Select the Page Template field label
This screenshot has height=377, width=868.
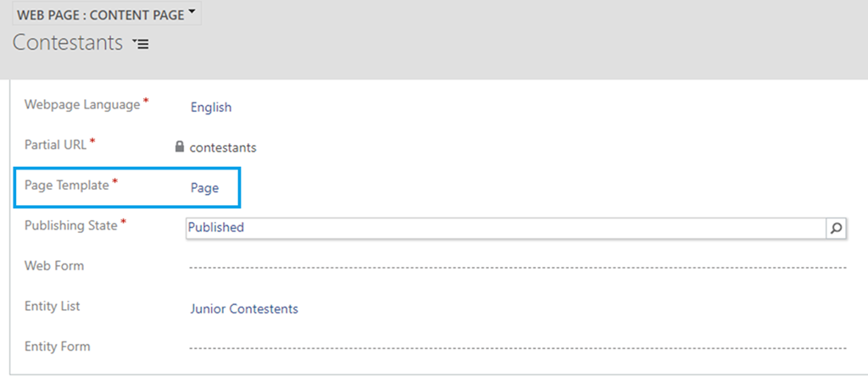coord(66,186)
